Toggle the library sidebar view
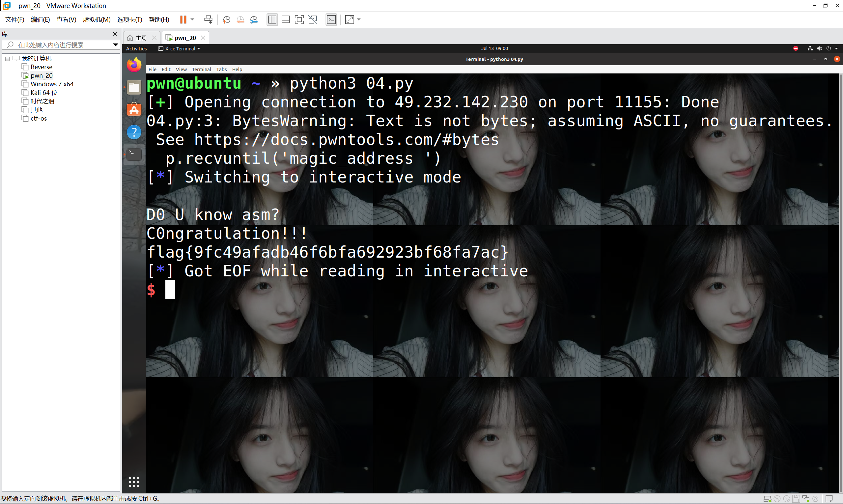This screenshot has height=504, width=843. [272, 20]
